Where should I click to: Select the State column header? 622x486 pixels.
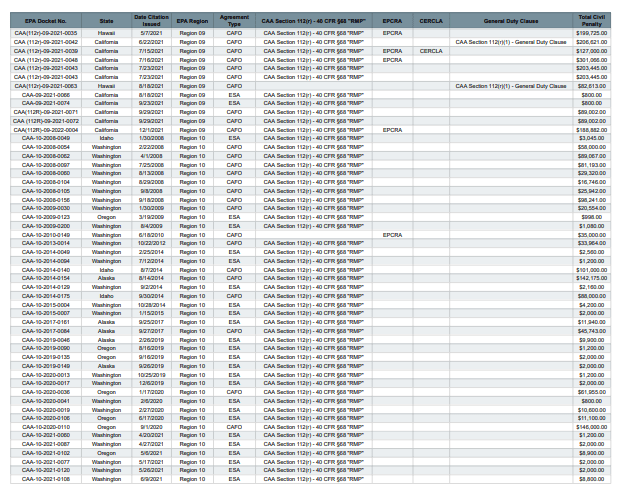[x=107, y=19]
